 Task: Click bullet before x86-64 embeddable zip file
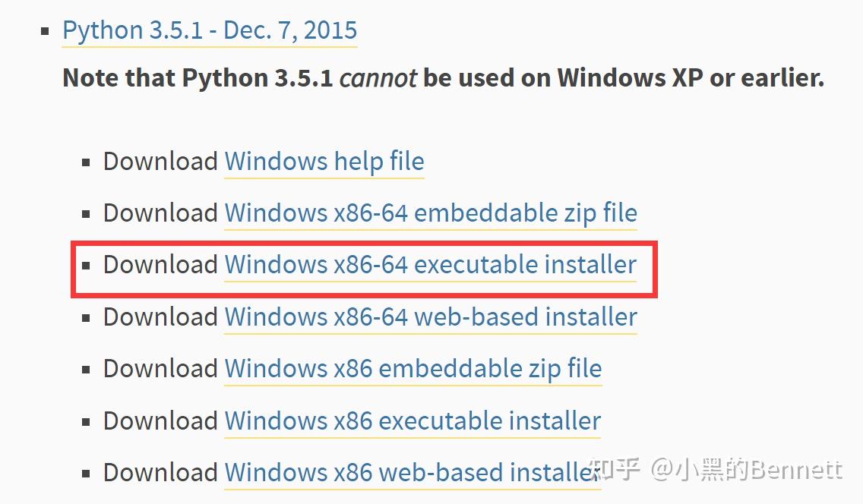86,214
